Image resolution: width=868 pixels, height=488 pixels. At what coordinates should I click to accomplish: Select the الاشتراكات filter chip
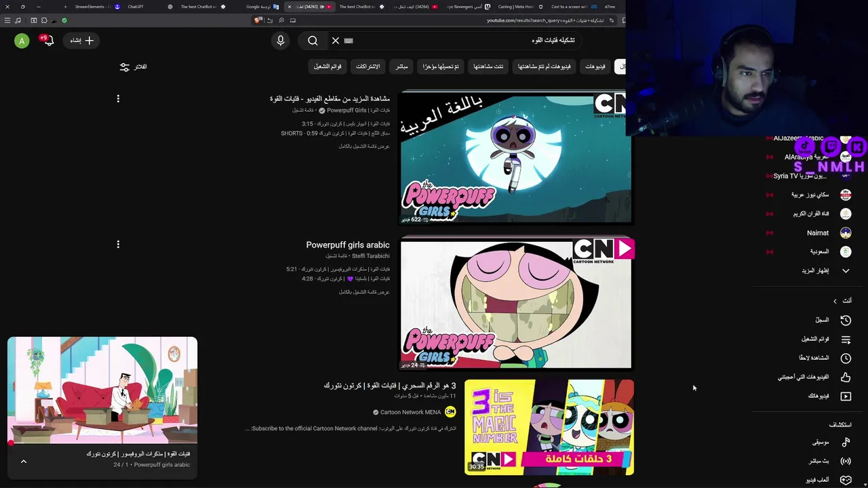click(368, 66)
